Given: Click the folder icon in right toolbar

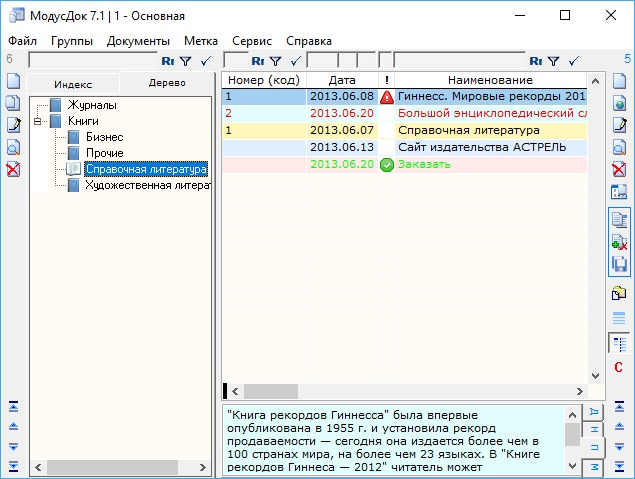Looking at the screenshot, I should [619, 292].
